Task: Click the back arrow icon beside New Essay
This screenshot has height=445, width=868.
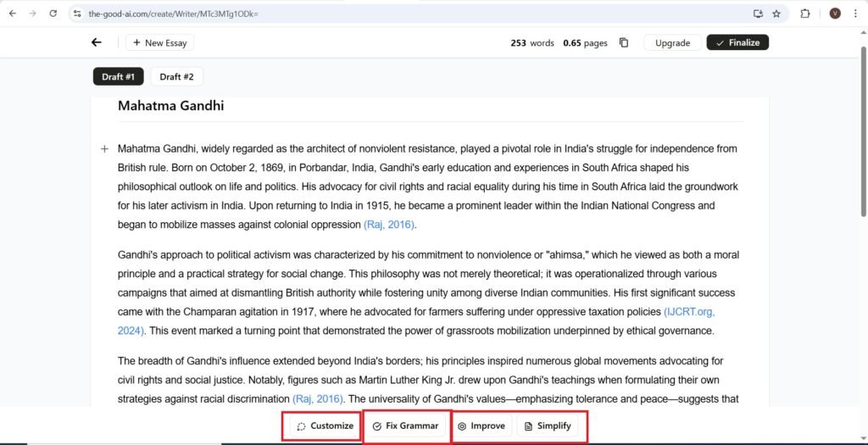Action: [x=97, y=42]
